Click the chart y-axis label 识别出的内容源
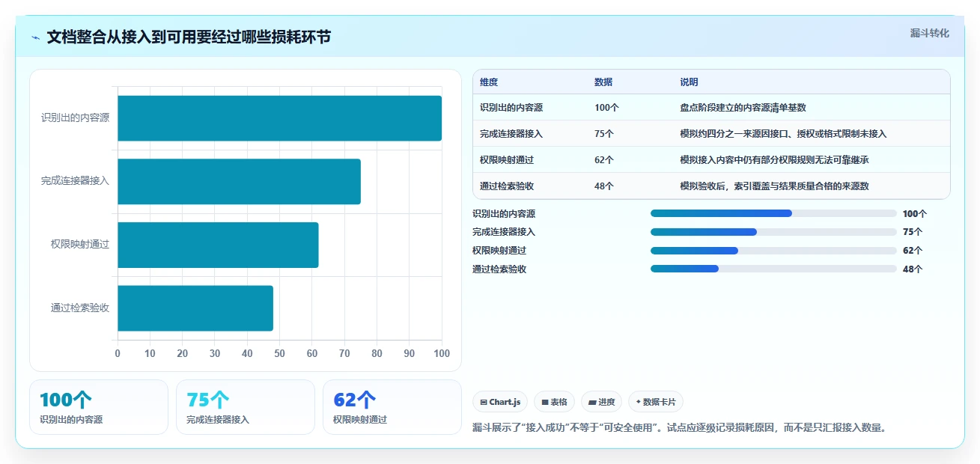 76,118
